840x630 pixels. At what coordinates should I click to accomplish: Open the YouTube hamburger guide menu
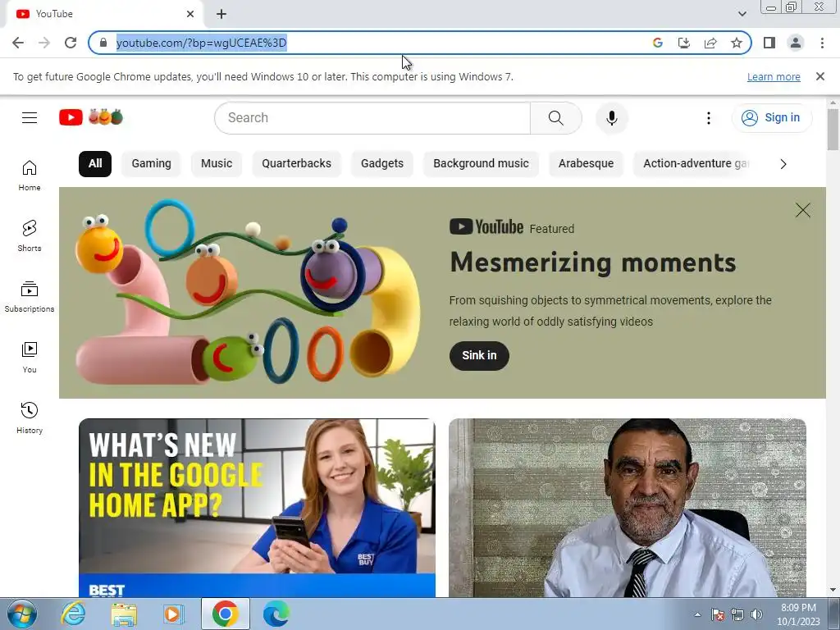coord(30,118)
